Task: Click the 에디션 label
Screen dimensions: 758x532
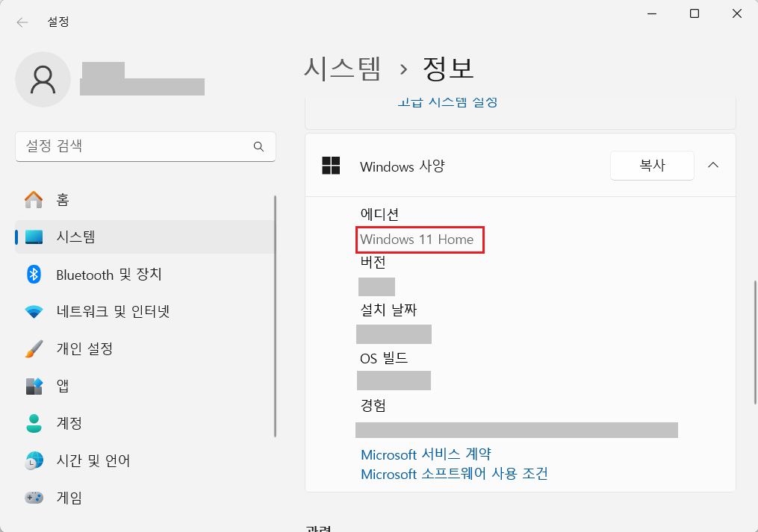Action: coord(379,214)
